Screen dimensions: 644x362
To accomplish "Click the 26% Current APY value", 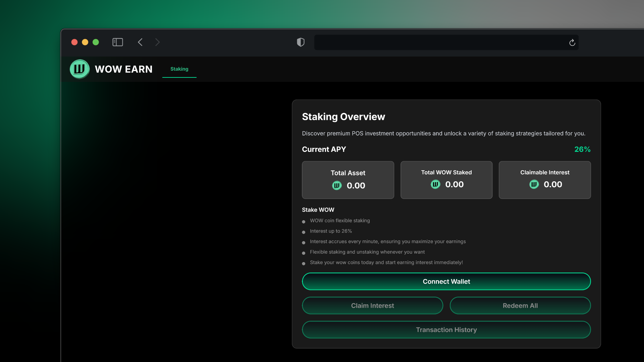I will pyautogui.click(x=582, y=149).
